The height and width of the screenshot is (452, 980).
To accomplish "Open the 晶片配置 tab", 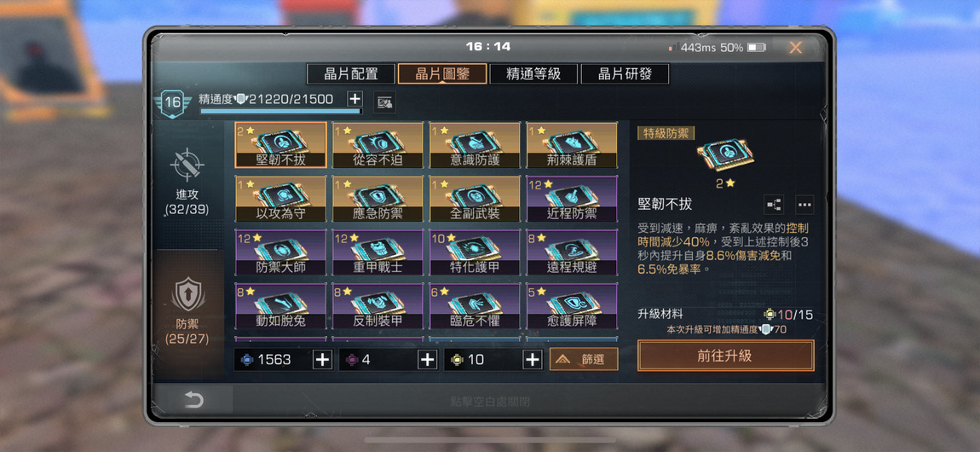I will point(350,74).
